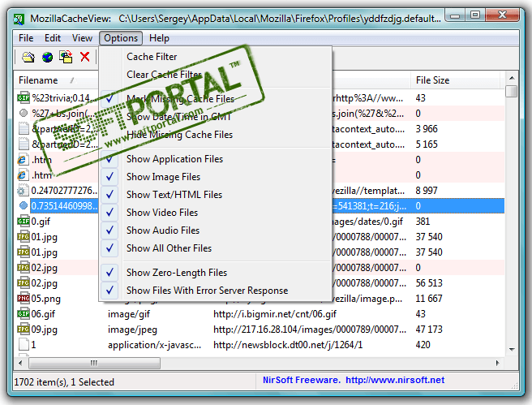Toggle Show All Other Files option
Viewport: 532px width, 405px height.
coord(216,248)
